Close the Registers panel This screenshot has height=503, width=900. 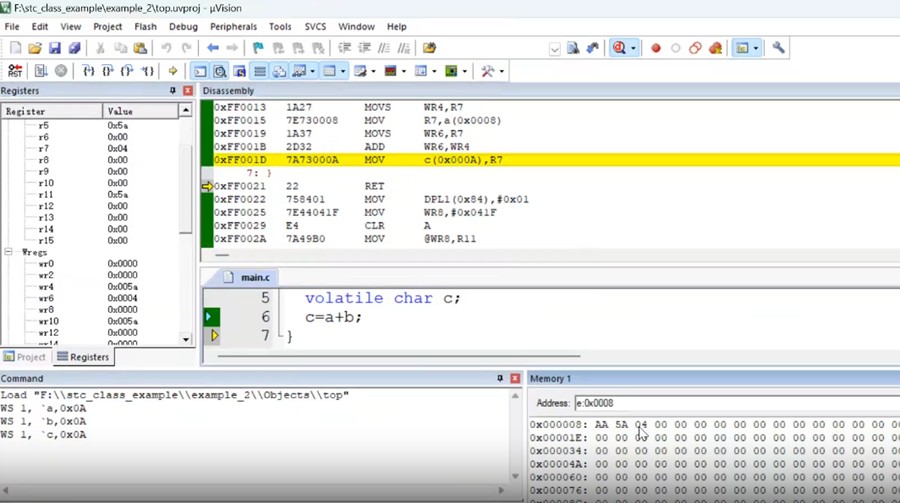(187, 91)
